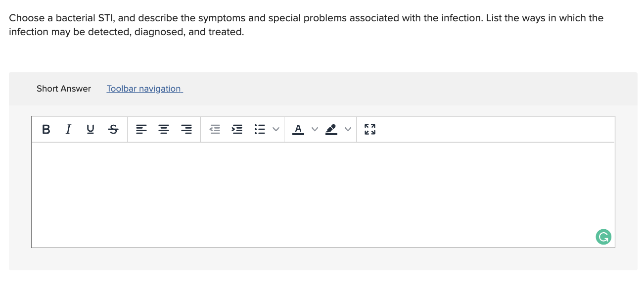Screen dimensions: 644x303
Task: Open the highlight color dropdown
Action: click(x=348, y=129)
